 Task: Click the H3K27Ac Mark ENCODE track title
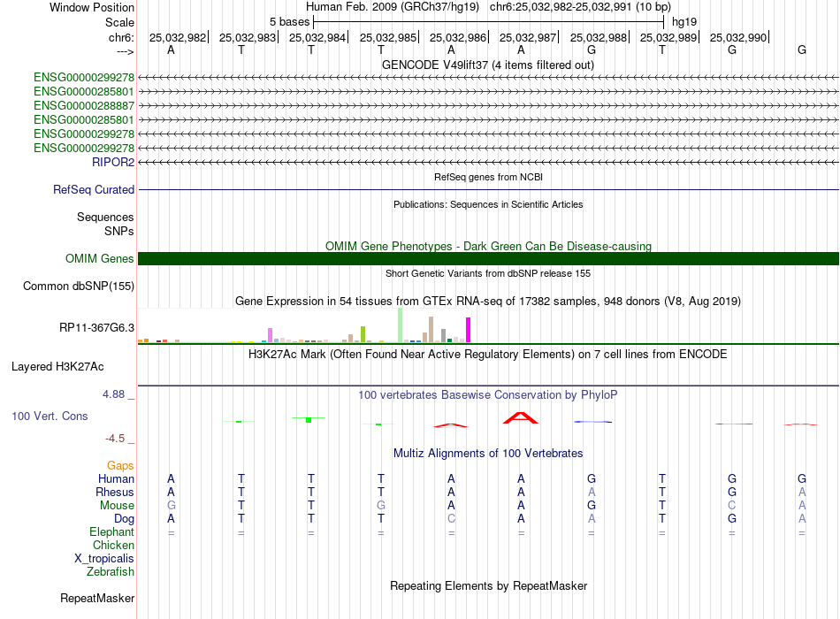(x=488, y=355)
